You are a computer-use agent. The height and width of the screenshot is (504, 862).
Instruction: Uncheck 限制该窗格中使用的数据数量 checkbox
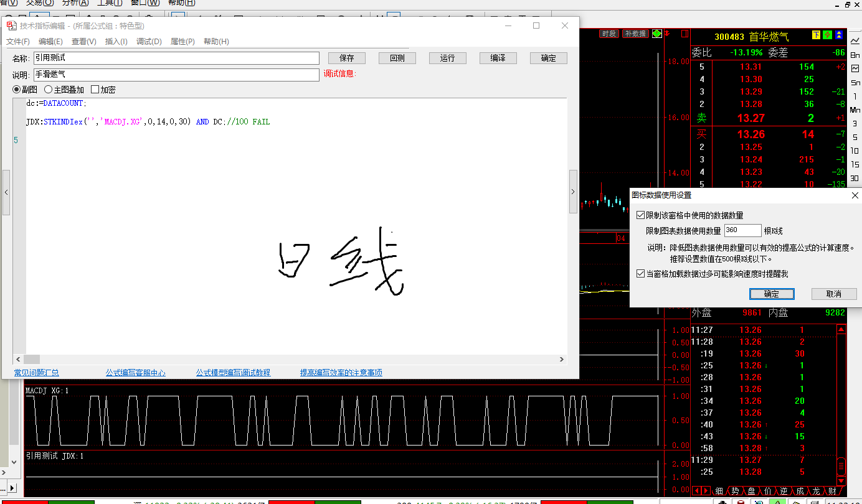(640, 215)
